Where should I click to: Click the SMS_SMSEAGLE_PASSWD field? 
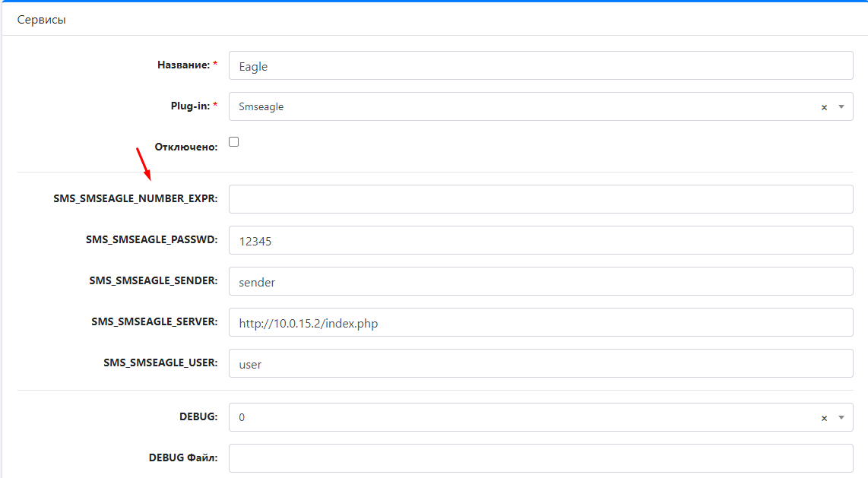coord(541,240)
